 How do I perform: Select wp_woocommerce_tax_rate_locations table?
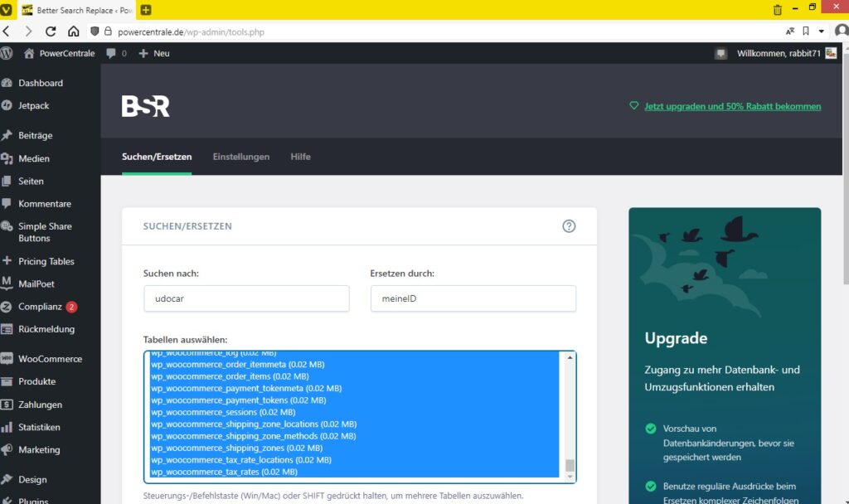click(355, 459)
